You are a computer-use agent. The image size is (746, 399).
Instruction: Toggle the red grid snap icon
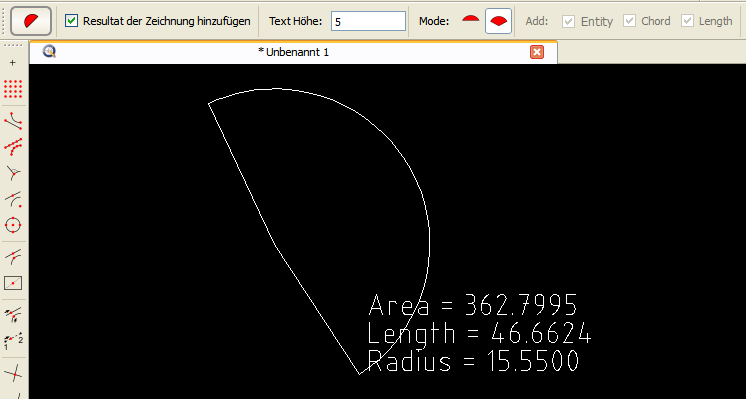[x=13, y=89]
